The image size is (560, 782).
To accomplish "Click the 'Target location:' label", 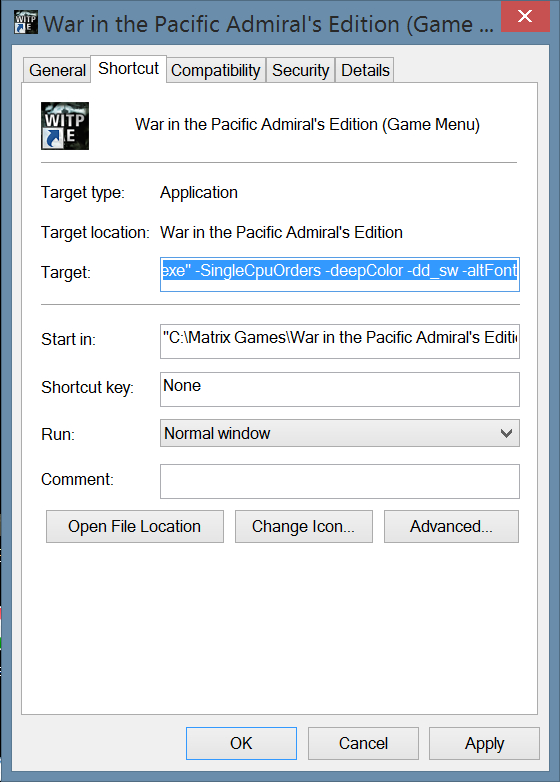I will (x=95, y=232).
